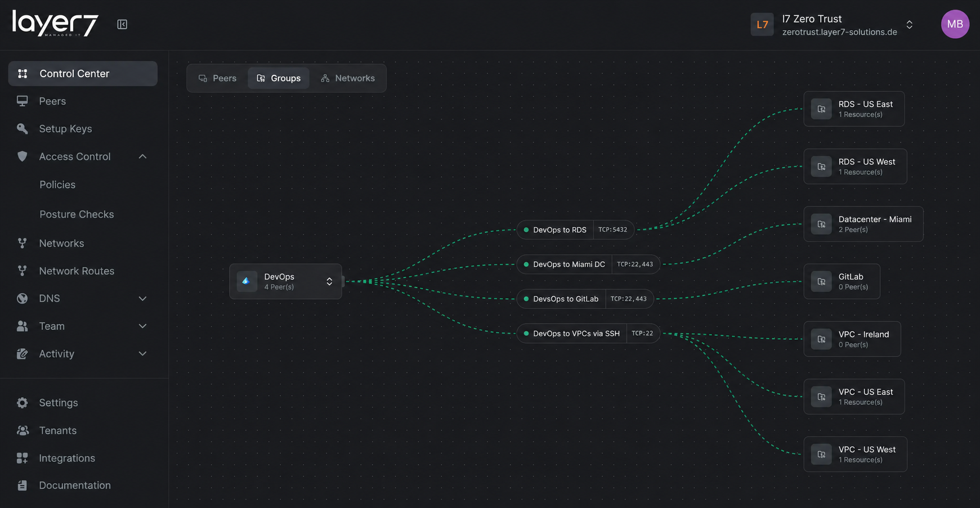
Task: Collapse the Access Control section
Action: click(142, 156)
